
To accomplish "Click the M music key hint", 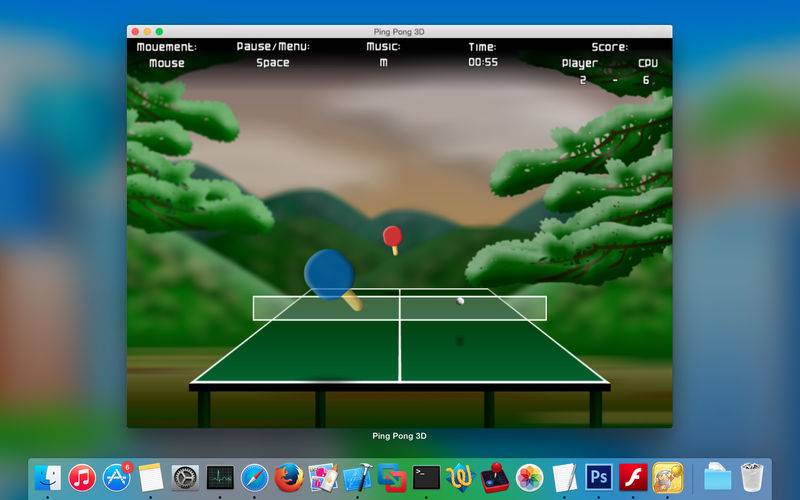I will tap(384, 62).
